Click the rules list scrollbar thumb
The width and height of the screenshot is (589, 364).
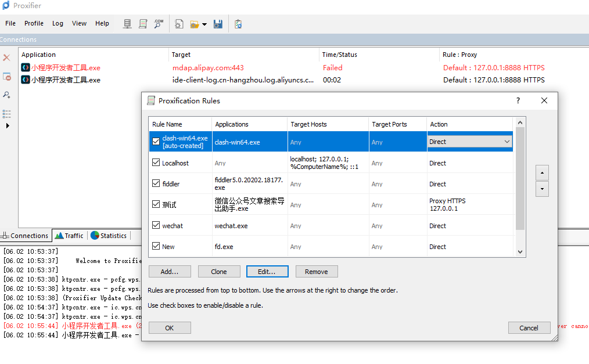click(x=520, y=178)
